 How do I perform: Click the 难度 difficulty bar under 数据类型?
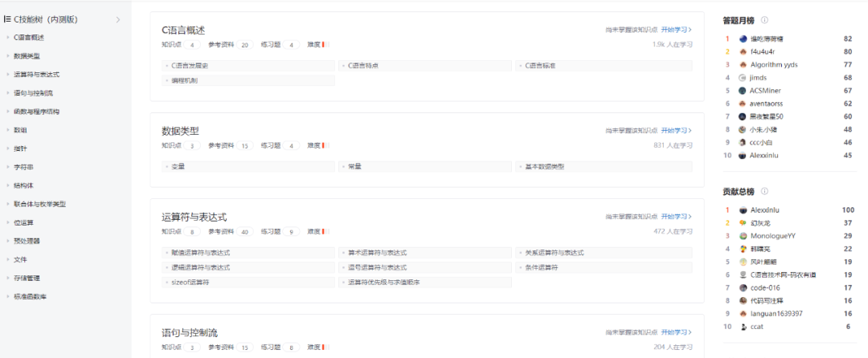[x=325, y=146]
